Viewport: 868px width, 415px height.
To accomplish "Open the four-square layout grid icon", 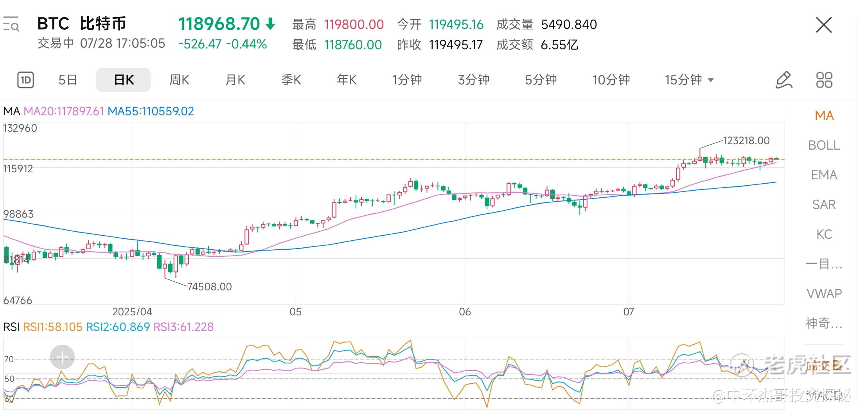I will (x=824, y=80).
